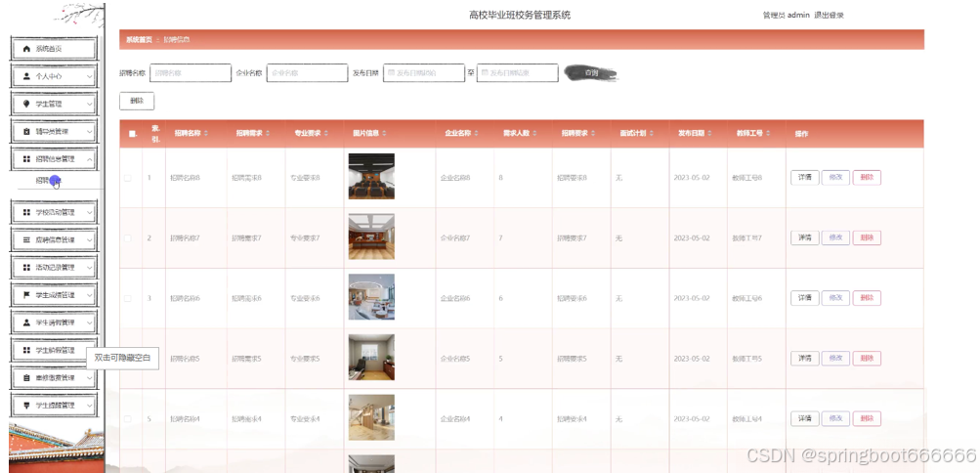Open the image thumbnail in row 招聘名称6
The height and width of the screenshot is (473, 980).
click(x=371, y=297)
